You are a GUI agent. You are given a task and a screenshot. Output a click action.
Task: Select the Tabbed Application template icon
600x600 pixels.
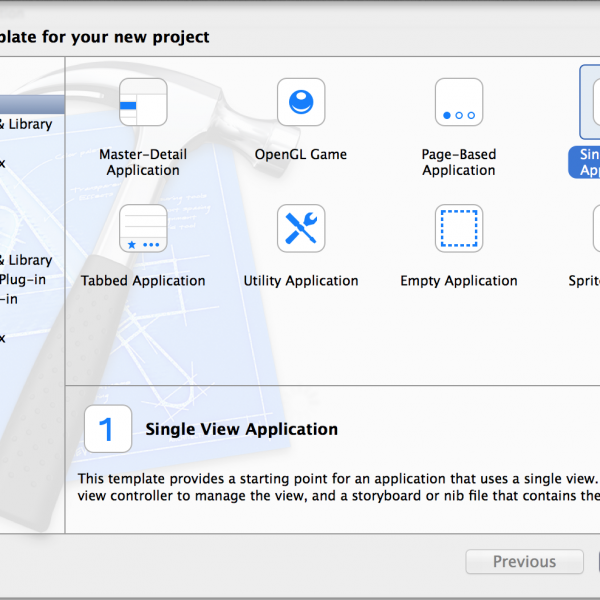point(143,228)
